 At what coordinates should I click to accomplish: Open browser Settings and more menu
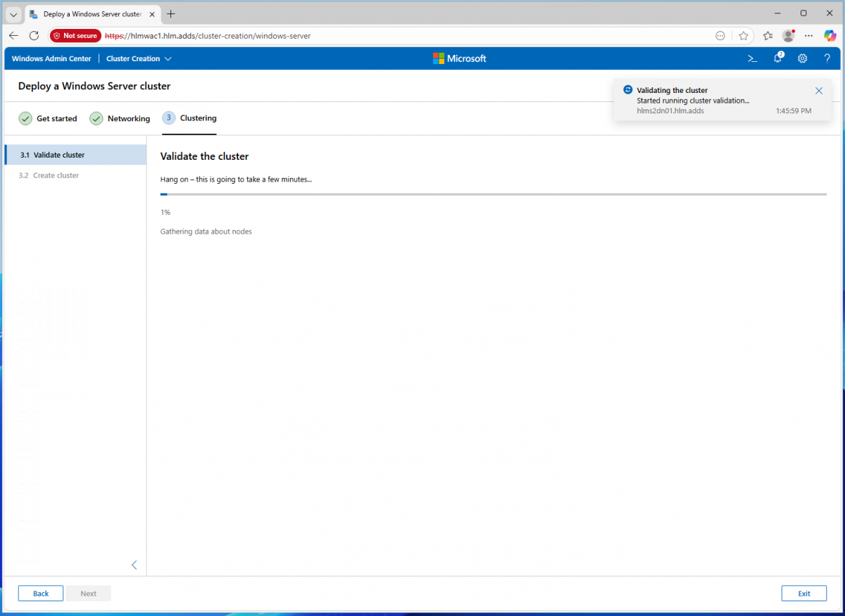point(808,35)
